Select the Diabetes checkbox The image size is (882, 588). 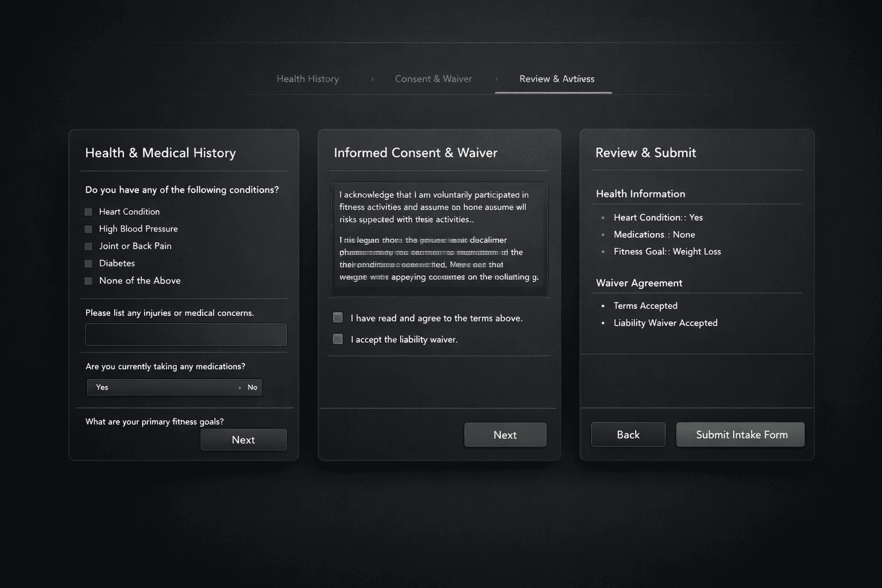pos(88,263)
